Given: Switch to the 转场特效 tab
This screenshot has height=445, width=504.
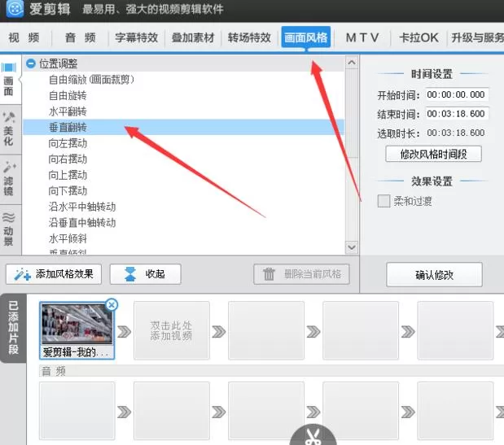Looking at the screenshot, I should coord(249,38).
